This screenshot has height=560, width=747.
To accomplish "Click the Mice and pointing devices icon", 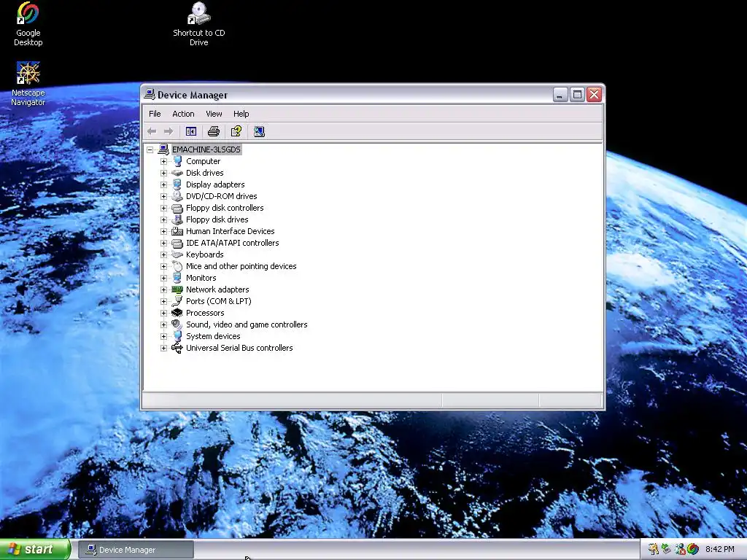I will click(x=177, y=266).
